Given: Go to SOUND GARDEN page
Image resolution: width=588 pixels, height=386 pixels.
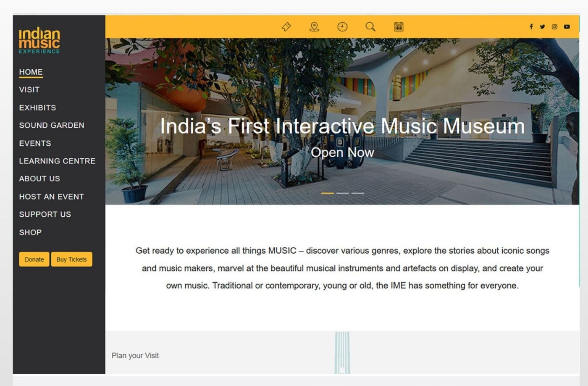Looking at the screenshot, I should point(52,125).
